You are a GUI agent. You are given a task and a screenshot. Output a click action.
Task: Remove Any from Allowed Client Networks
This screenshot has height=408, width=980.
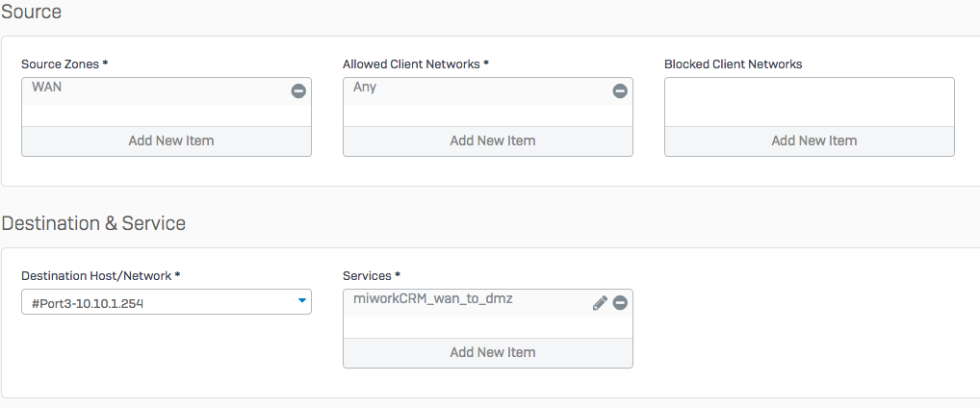click(620, 91)
